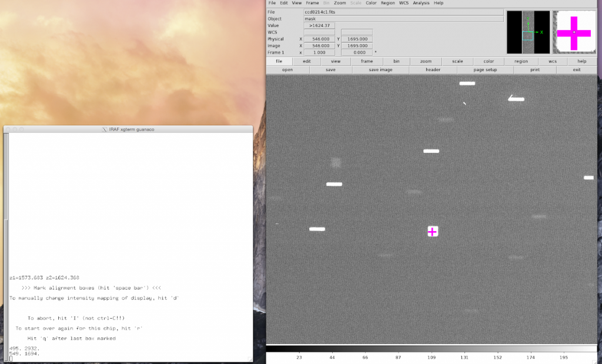
Task: Click the IRAF xgterm window title bar
Action: coord(128,129)
